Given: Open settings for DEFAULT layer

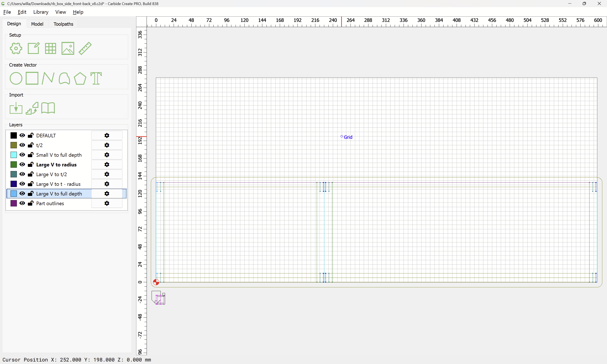Looking at the screenshot, I should click(107, 135).
